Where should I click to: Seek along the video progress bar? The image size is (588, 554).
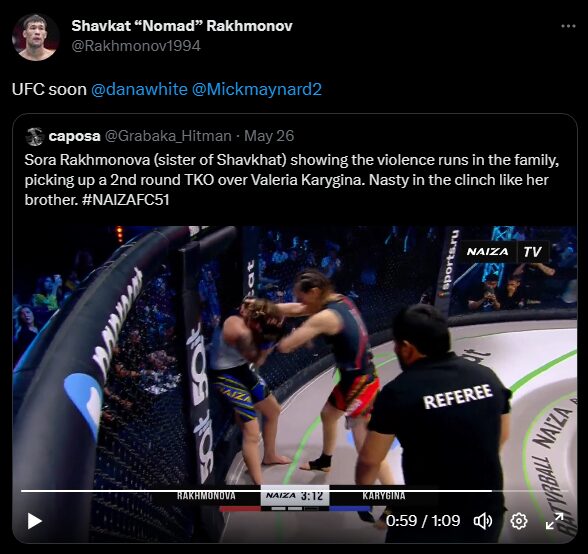click(294, 491)
